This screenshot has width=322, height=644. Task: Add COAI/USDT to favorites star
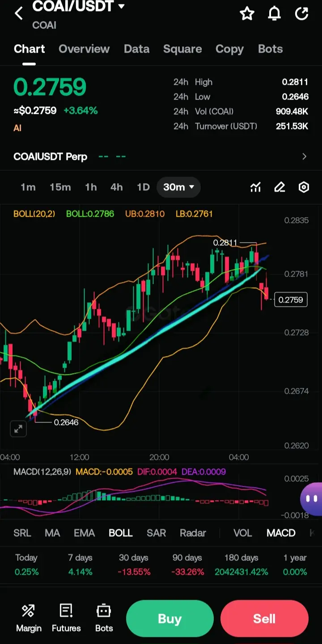tap(247, 13)
